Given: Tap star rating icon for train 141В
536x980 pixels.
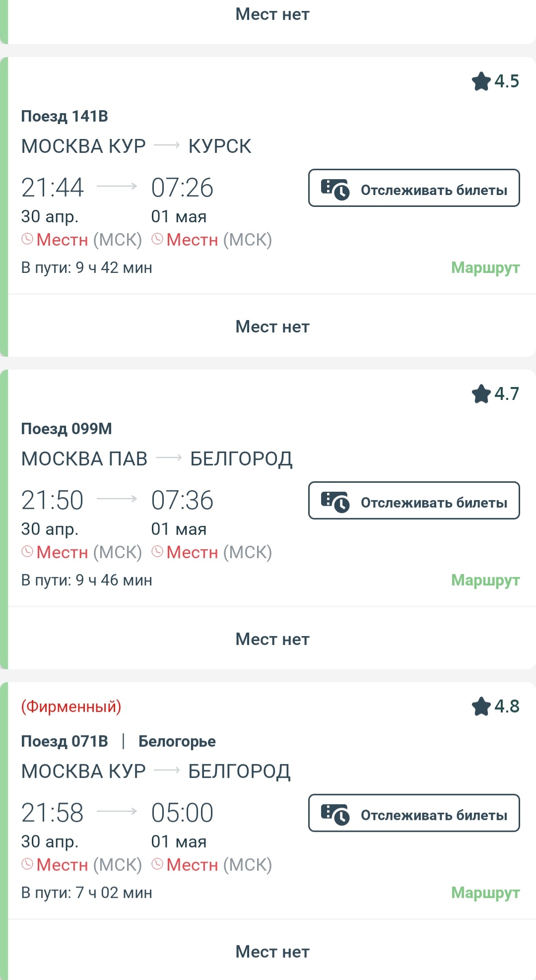Looking at the screenshot, I should tap(481, 81).
